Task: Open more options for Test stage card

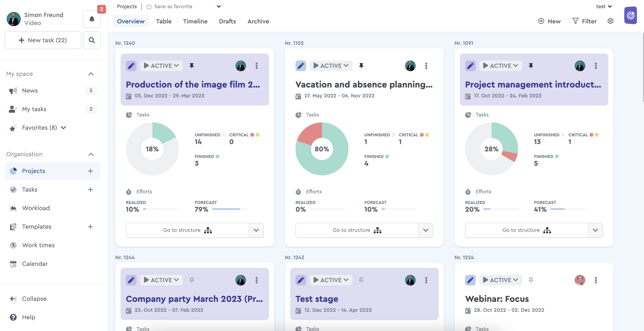Action: click(426, 280)
